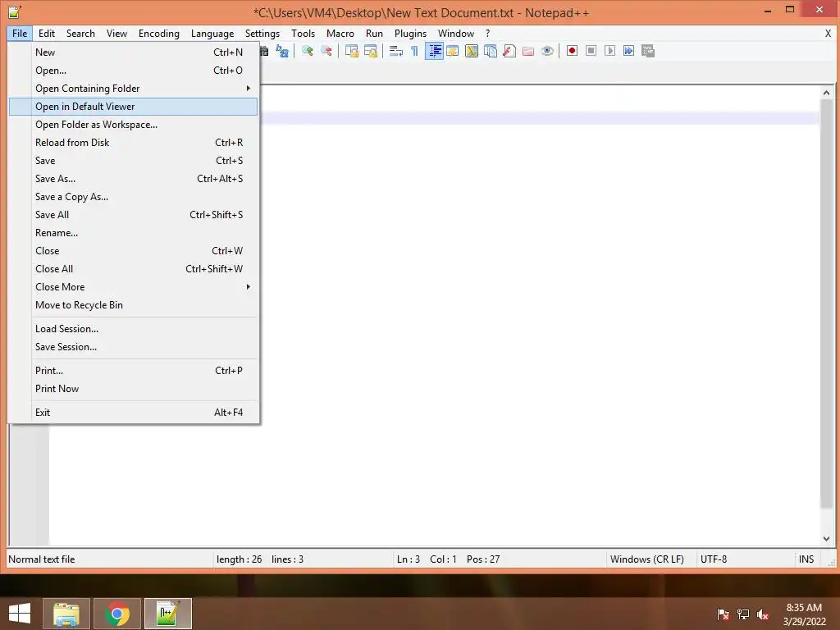Click the Zoom In toolbar icon
Viewport: 840px width, 630px height.
[x=308, y=51]
